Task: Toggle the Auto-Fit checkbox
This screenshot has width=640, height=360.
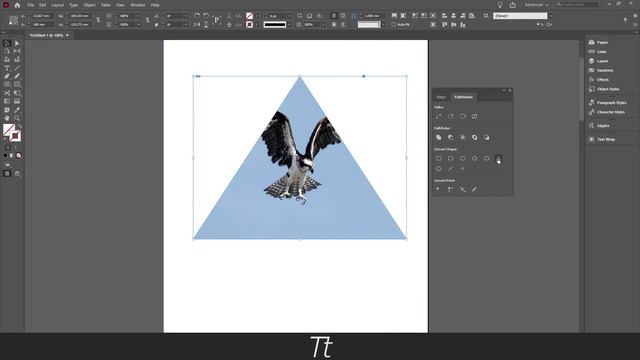Action: coord(393,24)
